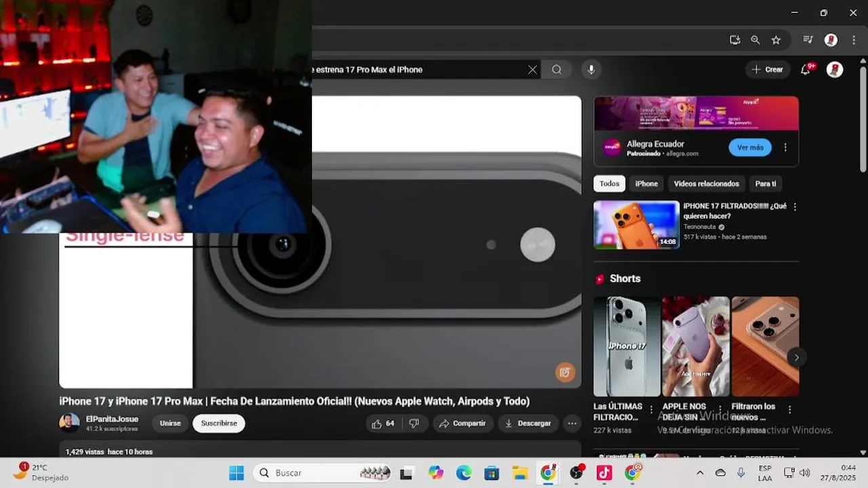Click the Descargar download button

[x=528, y=424]
